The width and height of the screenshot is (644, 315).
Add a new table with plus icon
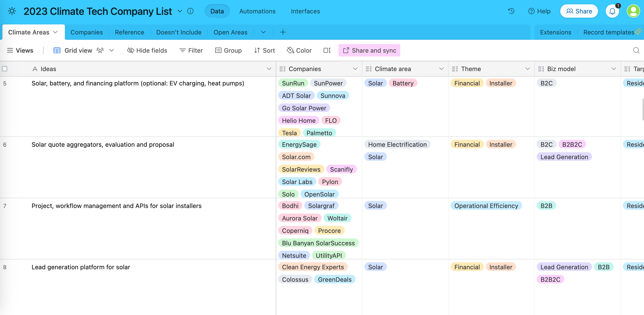(x=283, y=32)
